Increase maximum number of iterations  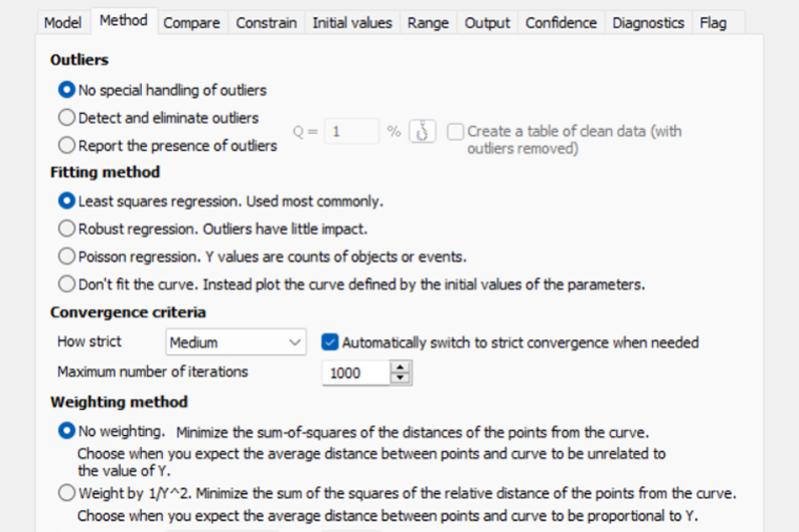tap(401, 367)
